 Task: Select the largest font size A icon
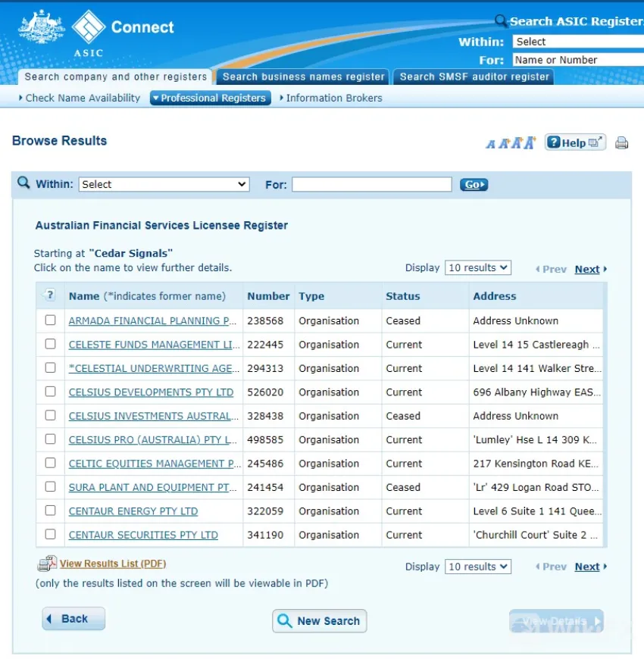coord(530,142)
